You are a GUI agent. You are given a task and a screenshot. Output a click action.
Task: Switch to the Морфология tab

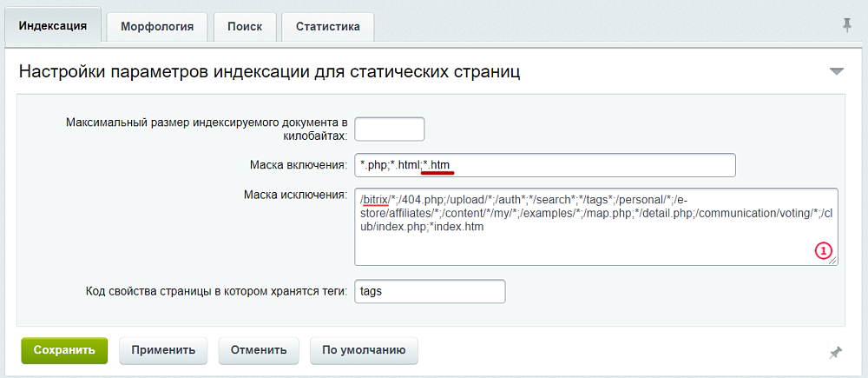(156, 27)
